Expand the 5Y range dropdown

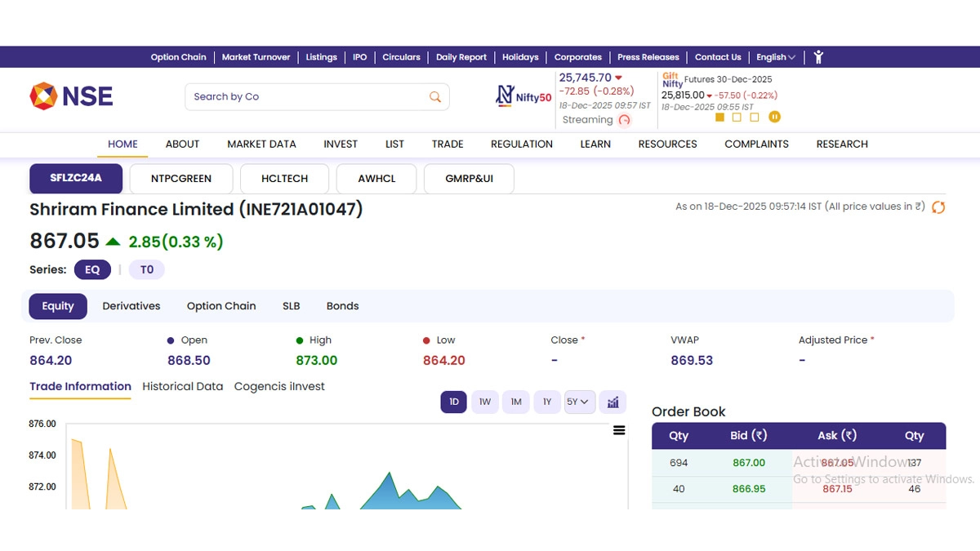(x=578, y=402)
